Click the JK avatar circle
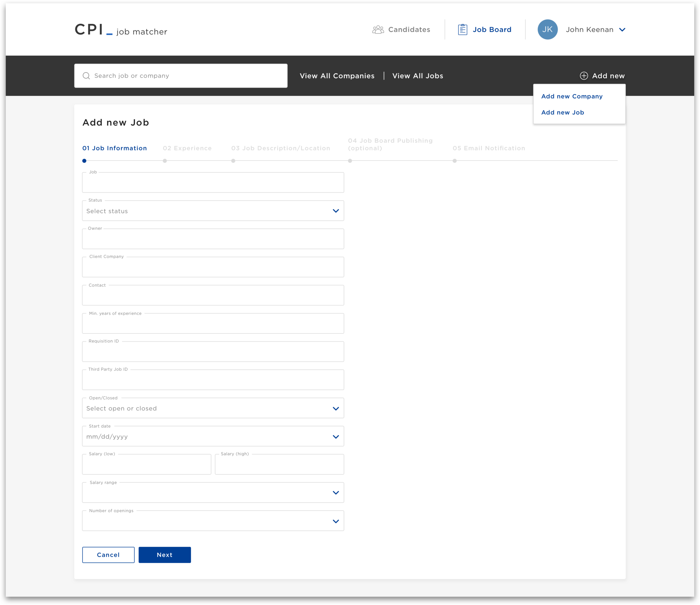The image size is (700, 605). (547, 29)
